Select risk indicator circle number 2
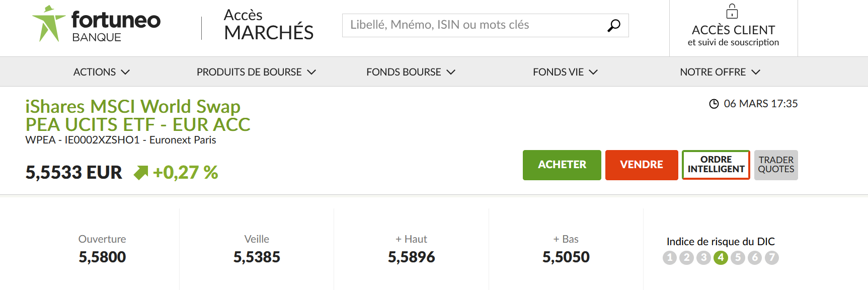The width and height of the screenshot is (868, 290). coord(686,258)
